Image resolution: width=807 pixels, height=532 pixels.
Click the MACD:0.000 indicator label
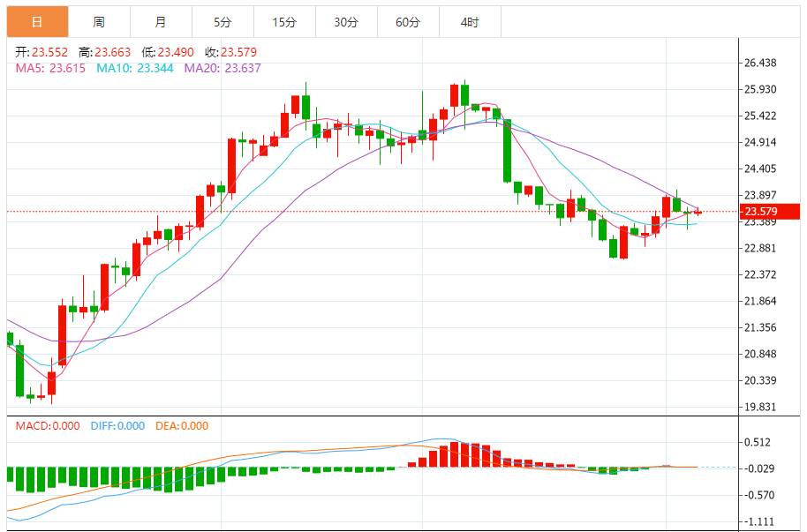click(x=48, y=426)
